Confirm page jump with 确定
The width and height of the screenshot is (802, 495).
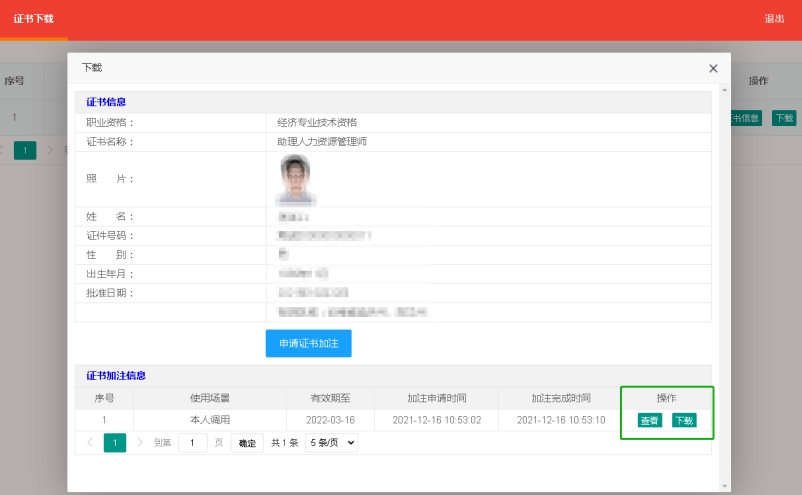tap(247, 443)
